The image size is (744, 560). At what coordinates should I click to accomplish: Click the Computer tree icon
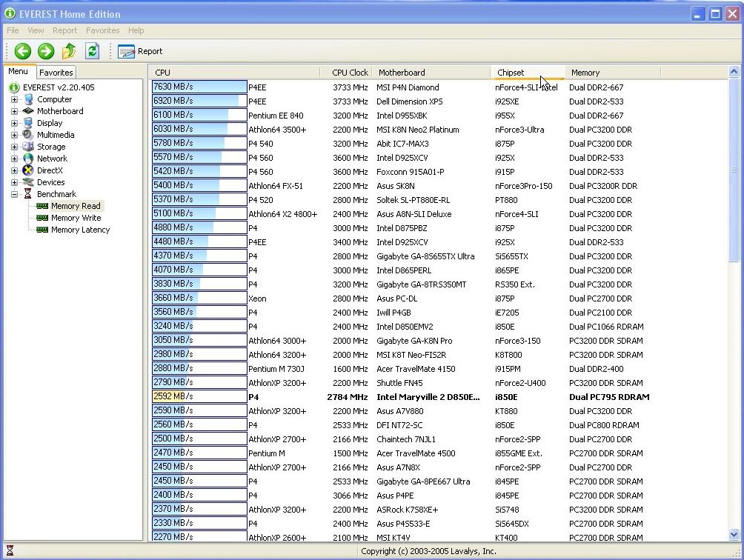point(28,99)
